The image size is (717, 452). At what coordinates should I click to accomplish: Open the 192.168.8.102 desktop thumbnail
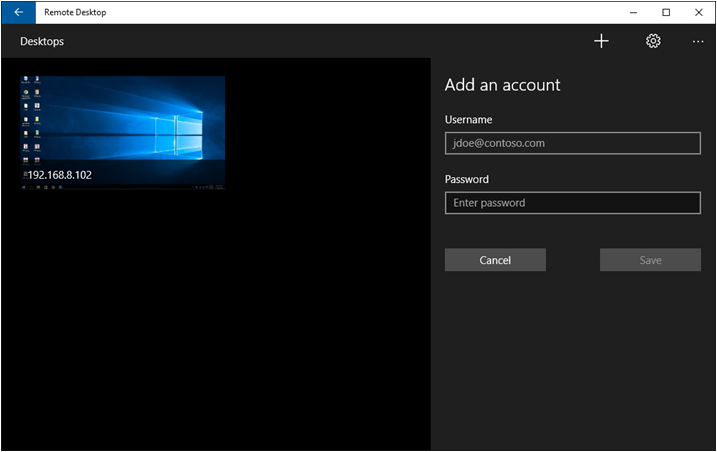[x=123, y=132]
